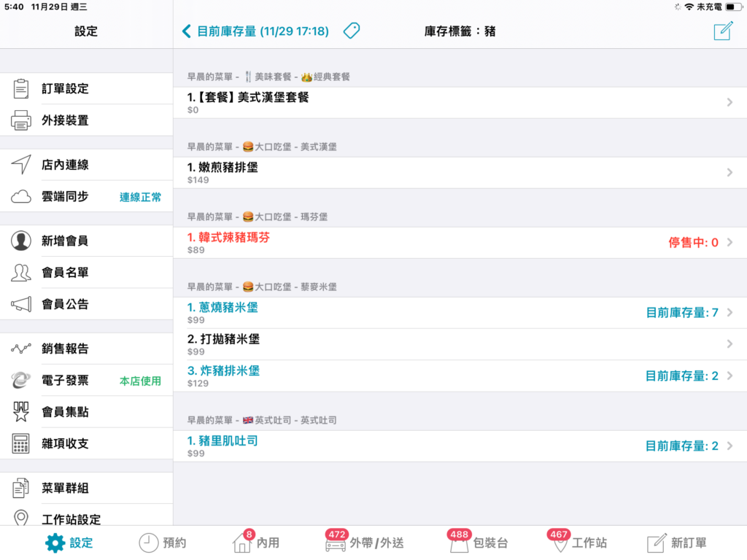Select the 訂單設定 menu label
The height and width of the screenshot is (560, 747).
[x=65, y=88]
